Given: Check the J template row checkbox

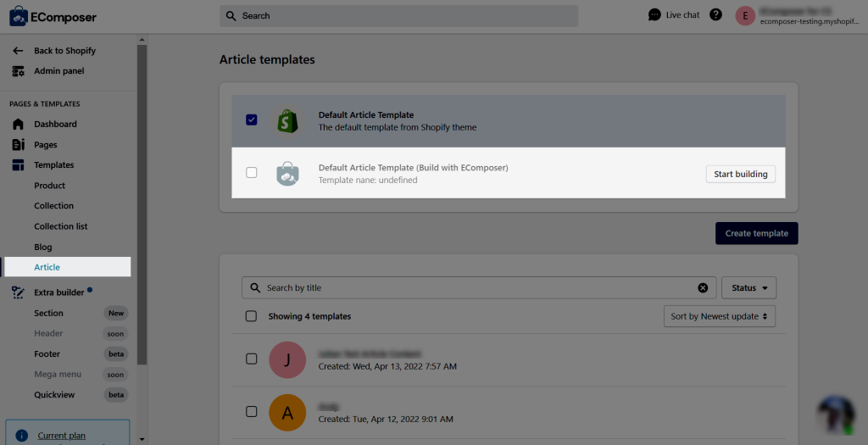Looking at the screenshot, I should [251, 359].
